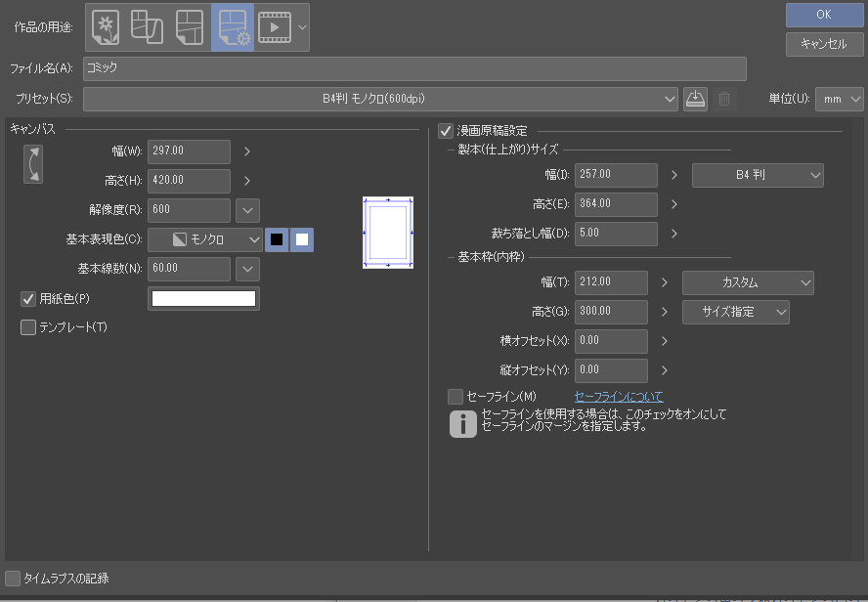Open the 基本線数 dropdown arrow
Viewport: 868px width, 602px height.
247,269
